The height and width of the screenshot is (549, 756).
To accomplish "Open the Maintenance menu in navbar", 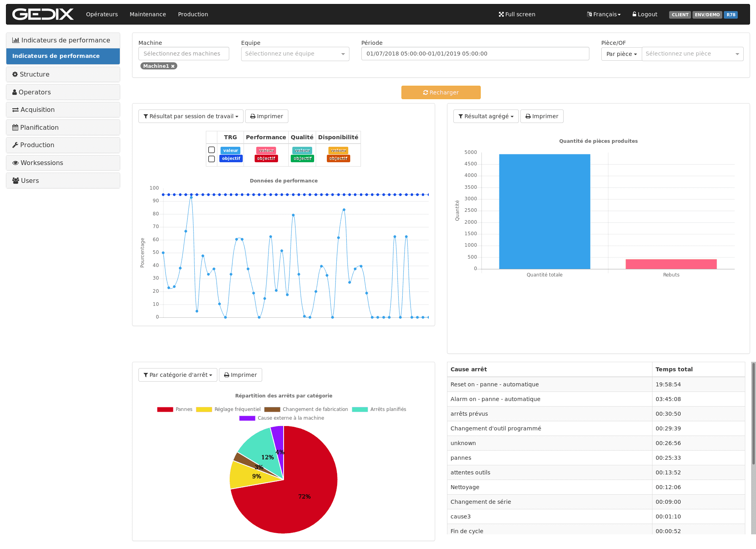I will click(x=148, y=14).
